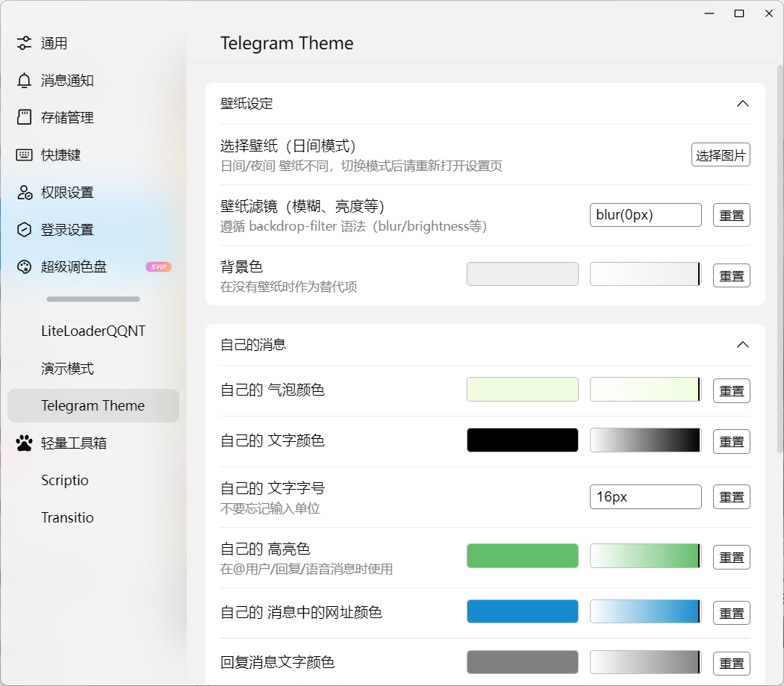The image size is (784, 686).
Task: Open Transitio plugin settings
Action: [x=93, y=517]
